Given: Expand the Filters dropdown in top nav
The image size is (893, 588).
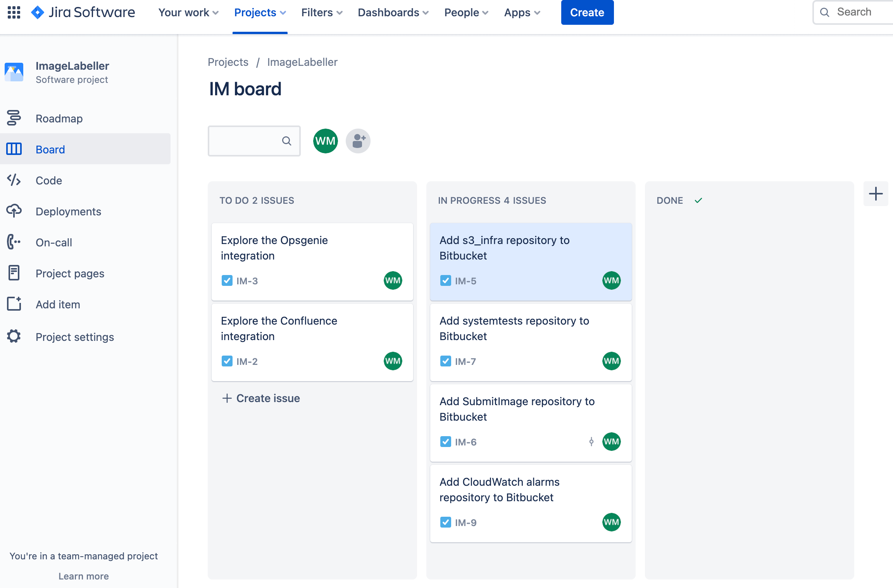Looking at the screenshot, I should click(x=322, y=12).
